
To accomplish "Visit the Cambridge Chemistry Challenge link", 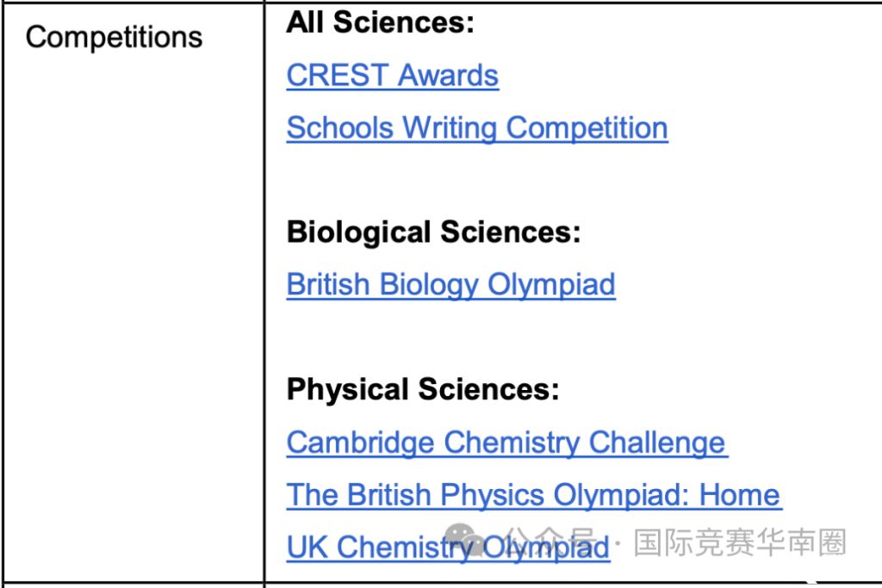I will (507, 443).
